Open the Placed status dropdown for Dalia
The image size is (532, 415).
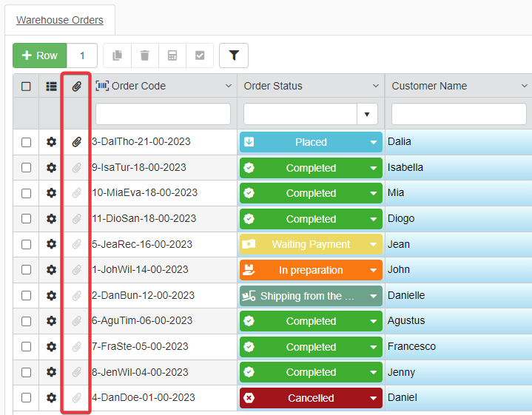[373, 142]
